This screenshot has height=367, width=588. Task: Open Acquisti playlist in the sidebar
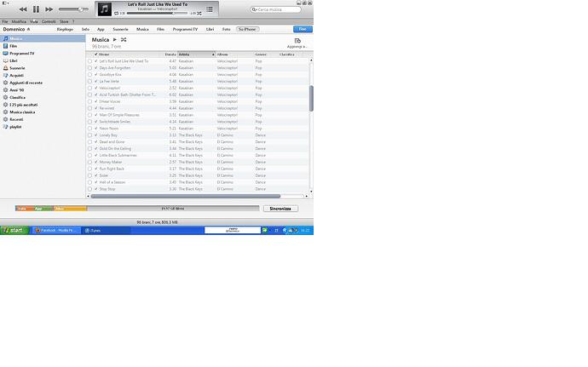43,75
